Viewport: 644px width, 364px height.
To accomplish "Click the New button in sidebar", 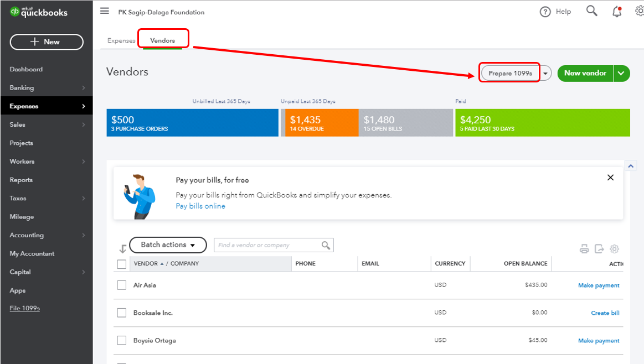I will [47, 42].
